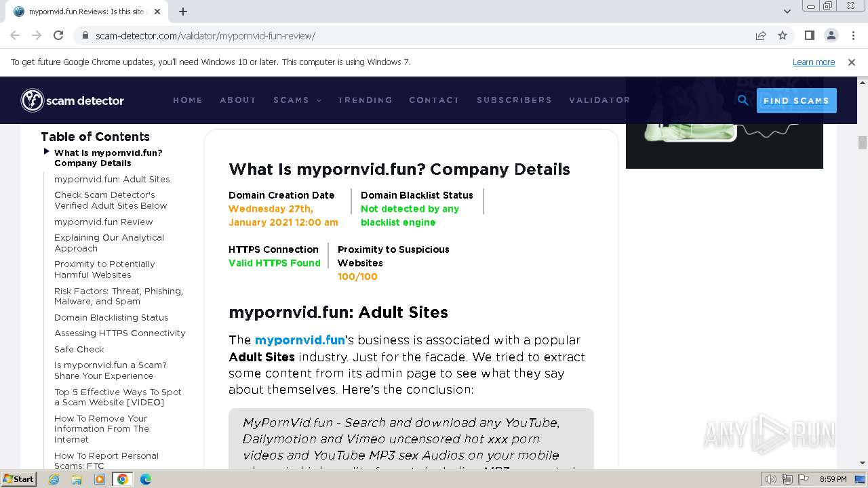
Task: Open a new tab with the plus button
Action: [x=183, y=12]
